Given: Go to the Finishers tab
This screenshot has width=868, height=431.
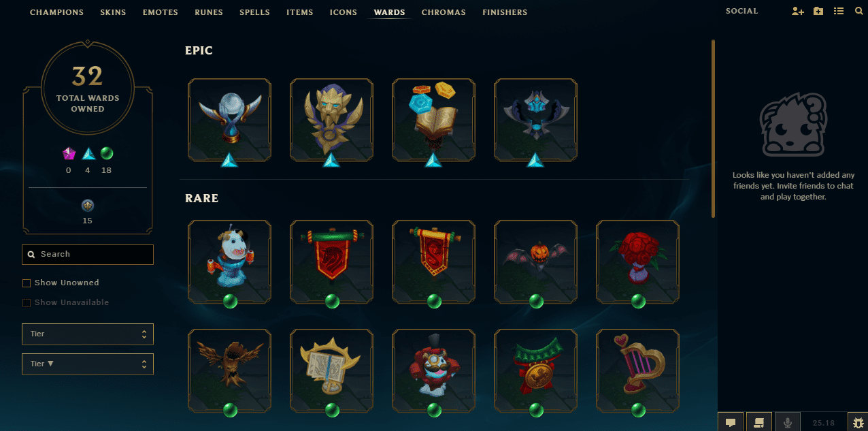Looking at the screenshot, I should tap(505, 12).
